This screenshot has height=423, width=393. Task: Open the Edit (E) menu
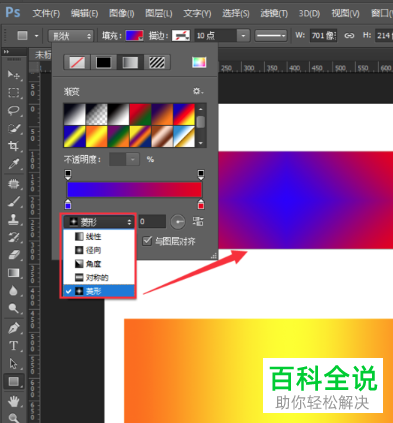coord(84,13)
